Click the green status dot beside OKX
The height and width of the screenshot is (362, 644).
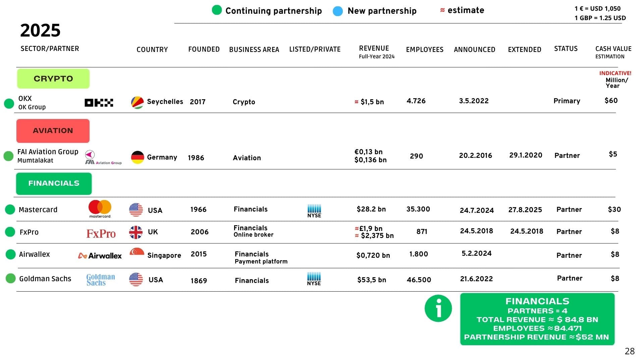9,104
